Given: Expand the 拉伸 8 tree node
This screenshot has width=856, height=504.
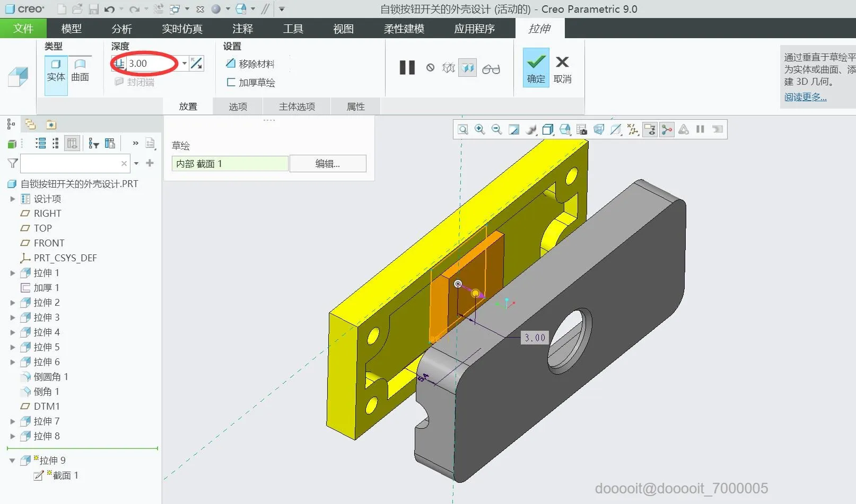Looking at the screenshot, I should click(13, 436).
